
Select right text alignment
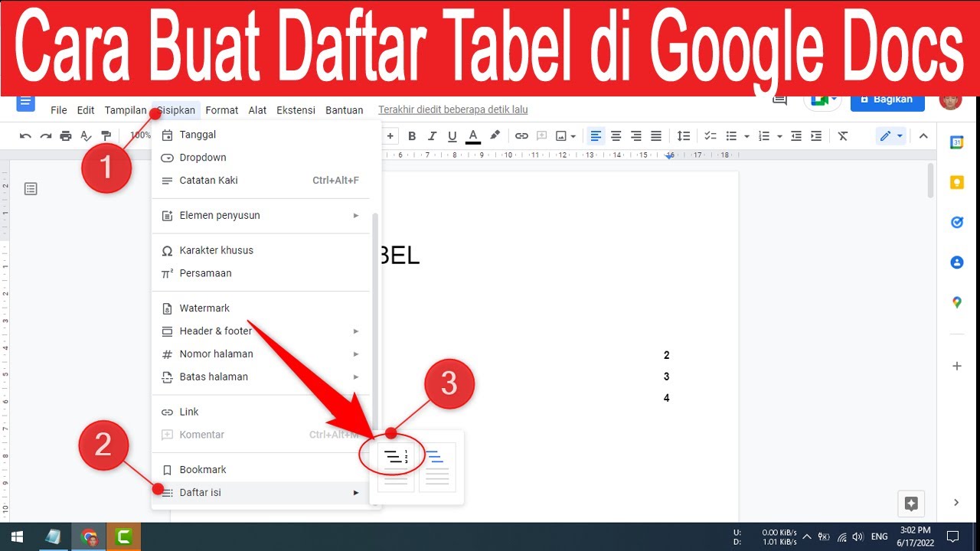click(635, 136)
